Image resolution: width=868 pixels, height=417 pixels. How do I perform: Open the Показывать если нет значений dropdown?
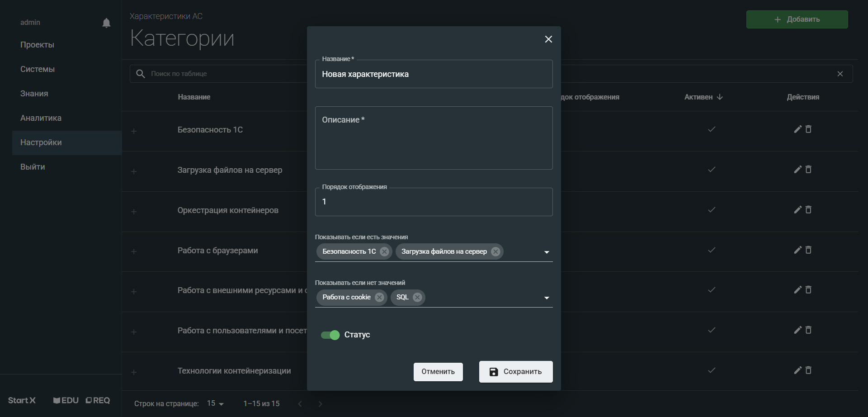[x=547, y=298]
